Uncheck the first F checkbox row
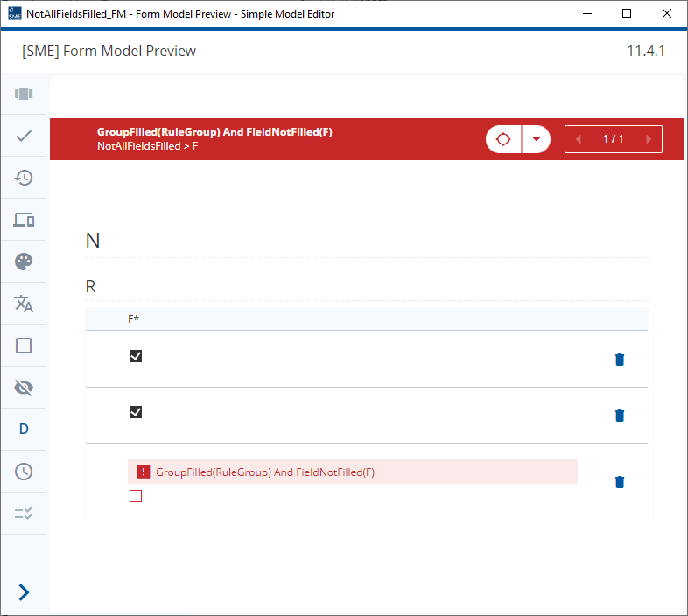 tap(136, 356)
